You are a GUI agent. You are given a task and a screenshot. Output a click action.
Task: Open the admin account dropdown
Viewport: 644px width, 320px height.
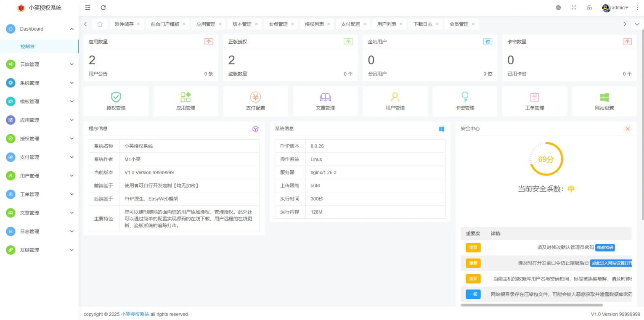(616, 7)
